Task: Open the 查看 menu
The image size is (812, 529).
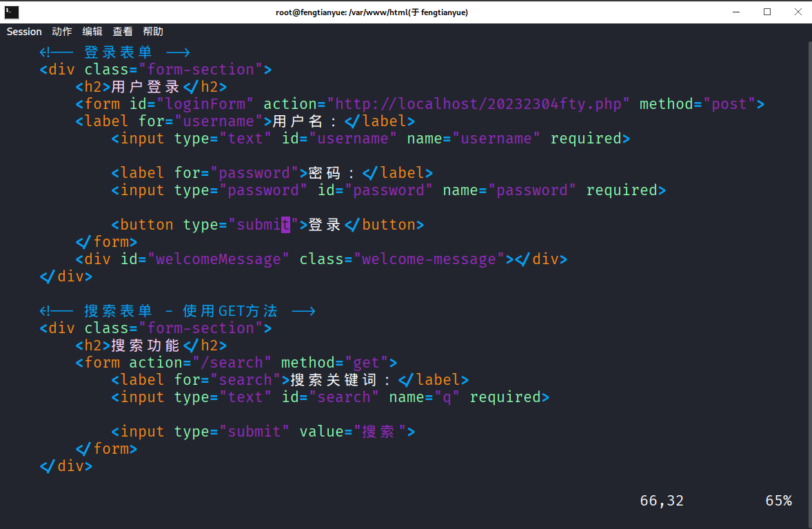Action: click(x=123, y=32)
